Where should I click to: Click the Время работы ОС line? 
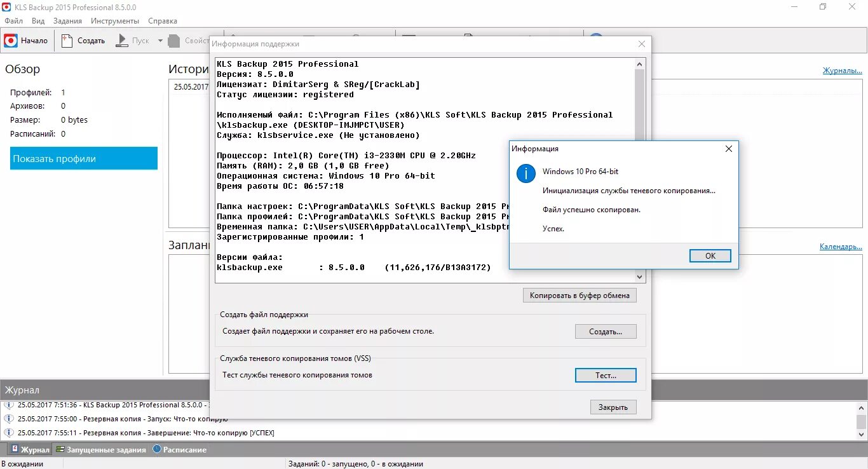click(280, 186)
